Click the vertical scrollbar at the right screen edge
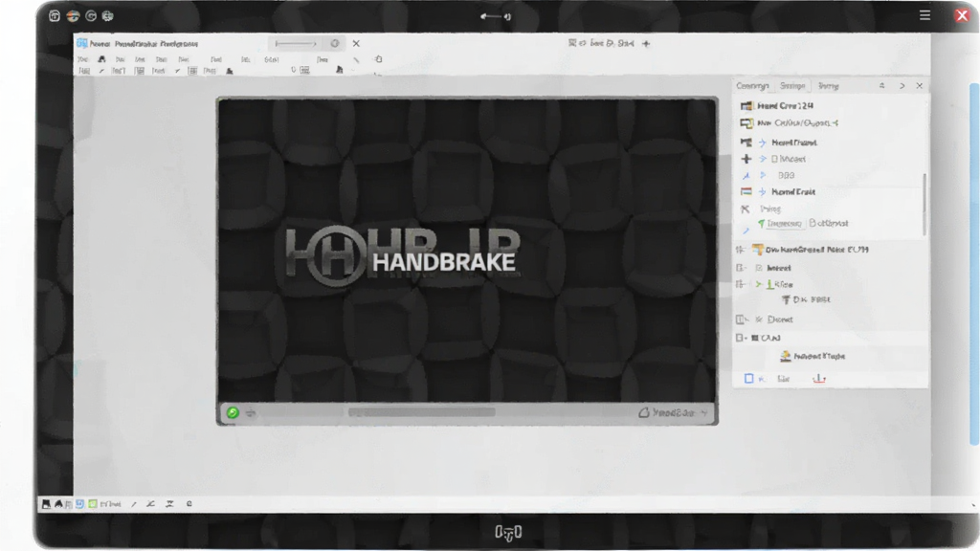This screenshot has width=980, height=551. pos(973,264)
